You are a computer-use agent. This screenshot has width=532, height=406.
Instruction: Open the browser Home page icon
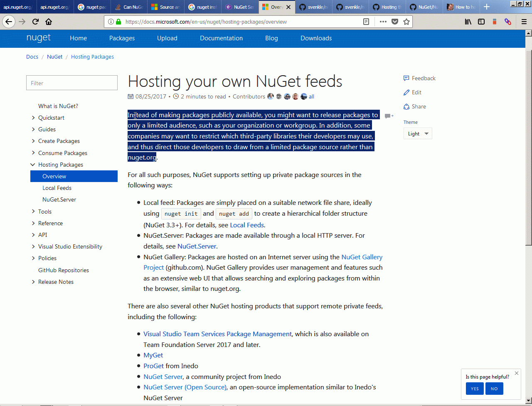click(x=49, y=22)
